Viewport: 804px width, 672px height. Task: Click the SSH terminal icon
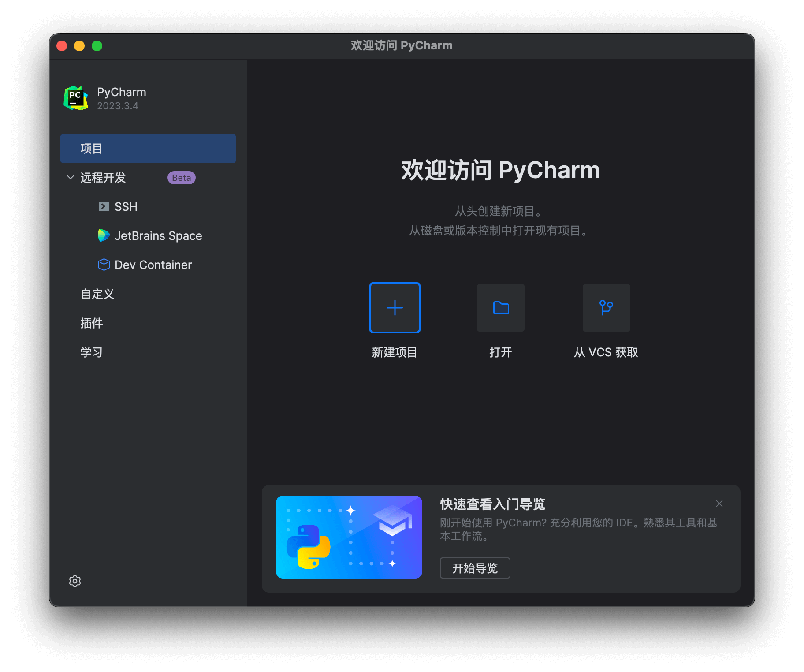pos(104,206)
